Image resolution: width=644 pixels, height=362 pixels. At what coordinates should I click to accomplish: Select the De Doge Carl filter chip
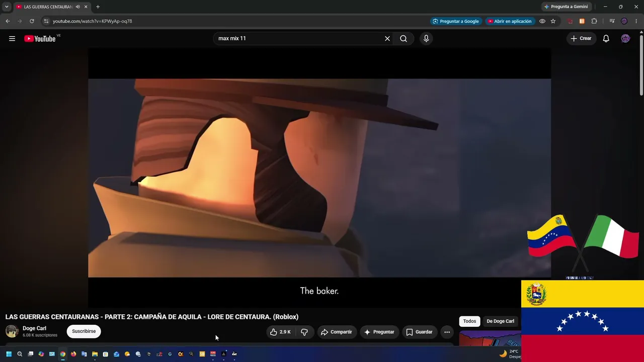500,321
